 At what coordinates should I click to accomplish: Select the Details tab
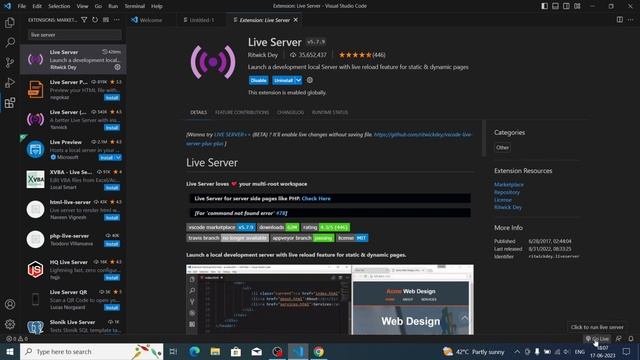tap(198, 112)
